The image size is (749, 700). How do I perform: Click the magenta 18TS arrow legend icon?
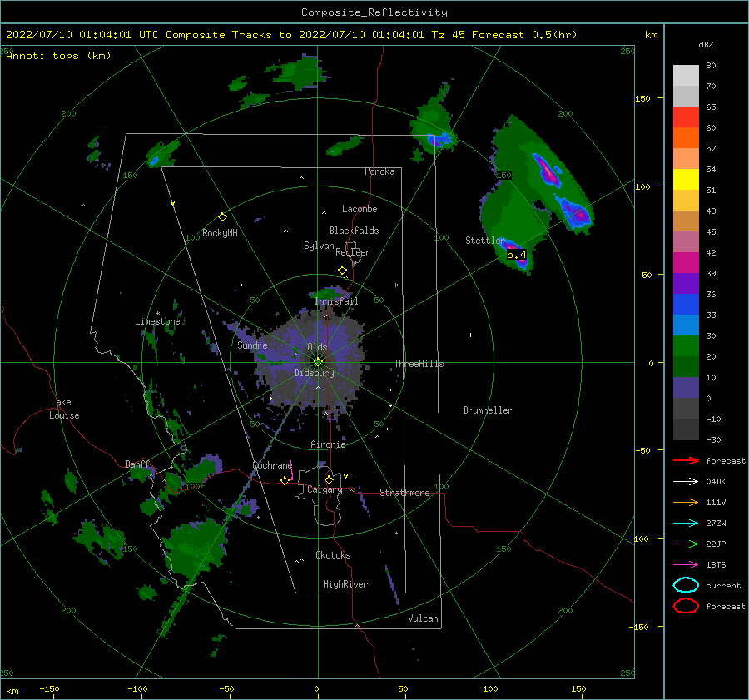[x=686, y=565]
